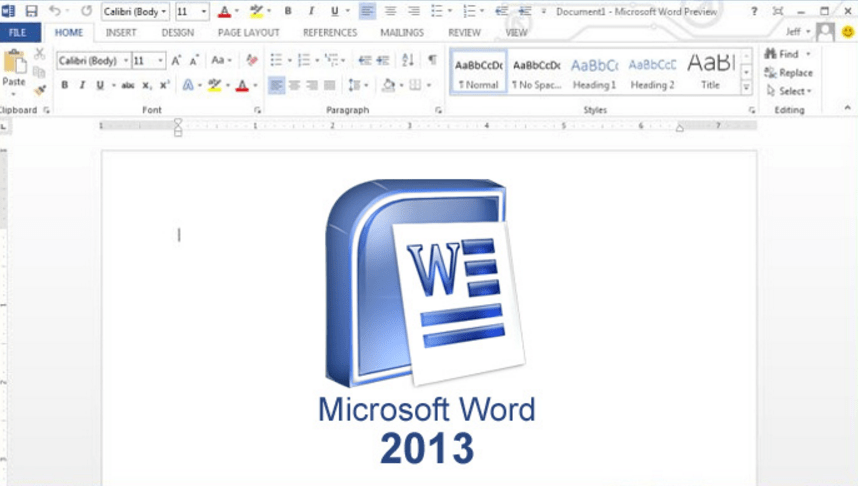
Task: Click the Clear All Formatting eraser icon
Action: [x=251, y=61]
